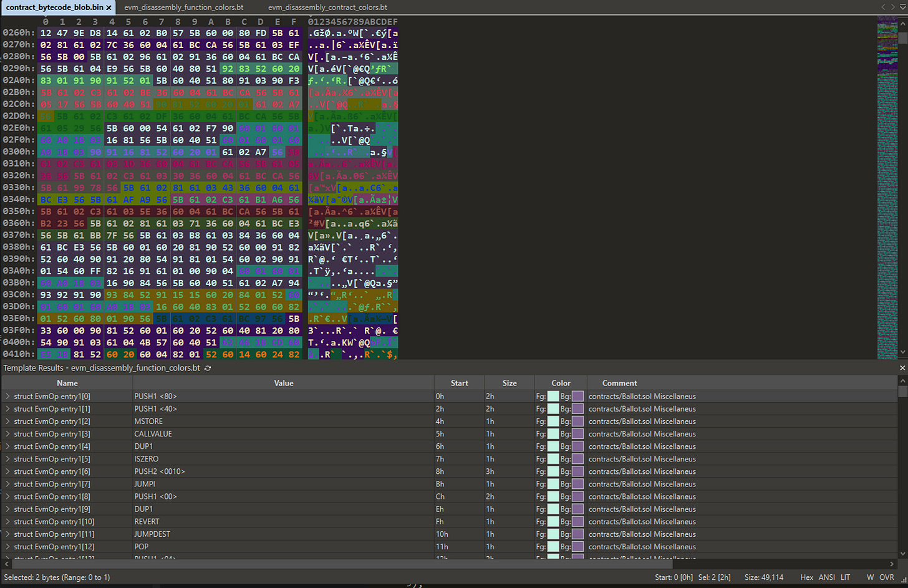
Task: Click background color swatch for PUSH1 <80> row
Action: (x=578, y=396)
